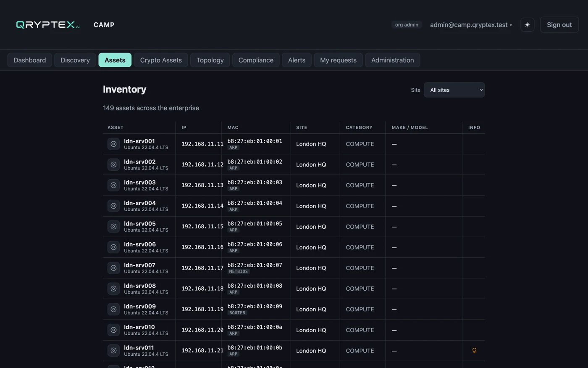Click the ASSET column header
This screenshot has width=588, height=368.
pyautogui.click(x=115, y=127)
